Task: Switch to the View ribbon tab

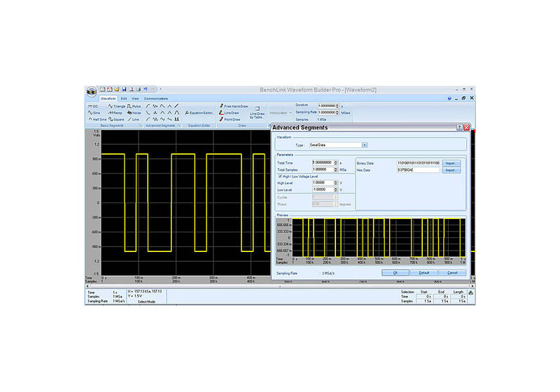Action: [x=135, y=99]
